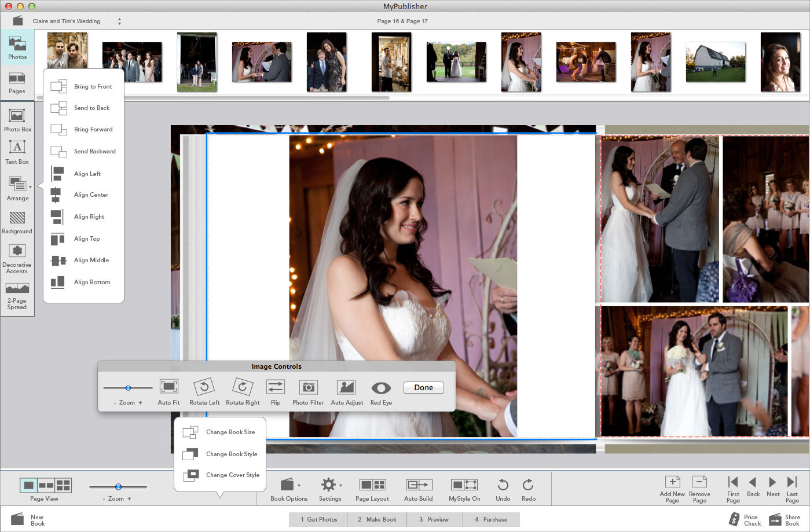Screen dimensions: 810x532
Task: Click the folder icon beside album name
Action: coord(18,21)
